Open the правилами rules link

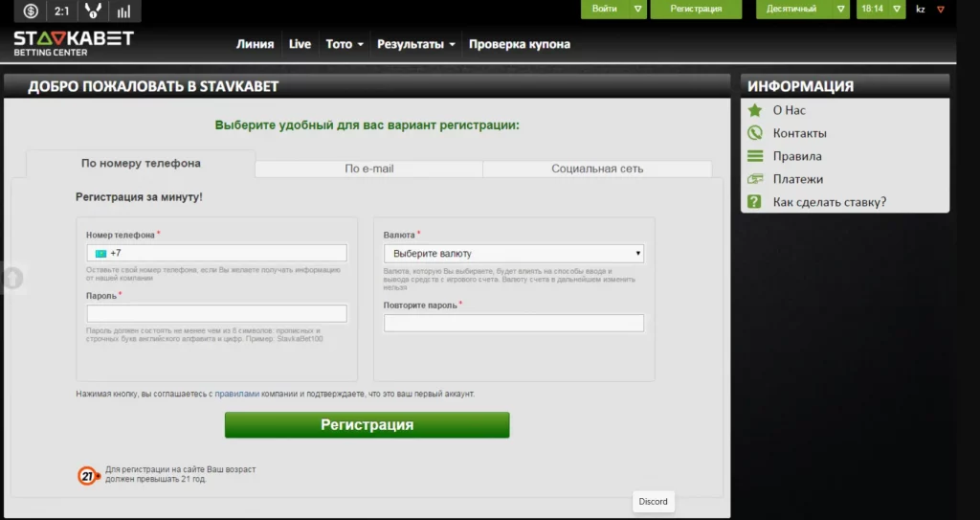[237, 395]
